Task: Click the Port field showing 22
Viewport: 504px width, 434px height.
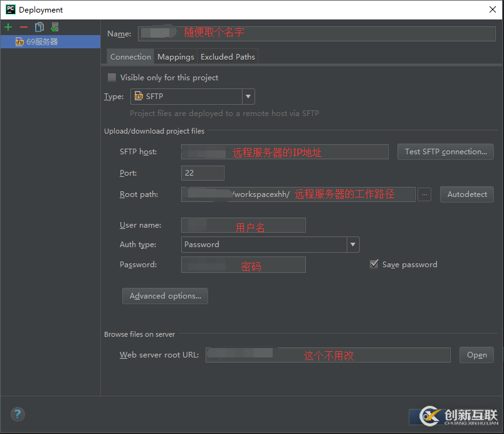Action: pyautogui.click(x=202, y=173)
